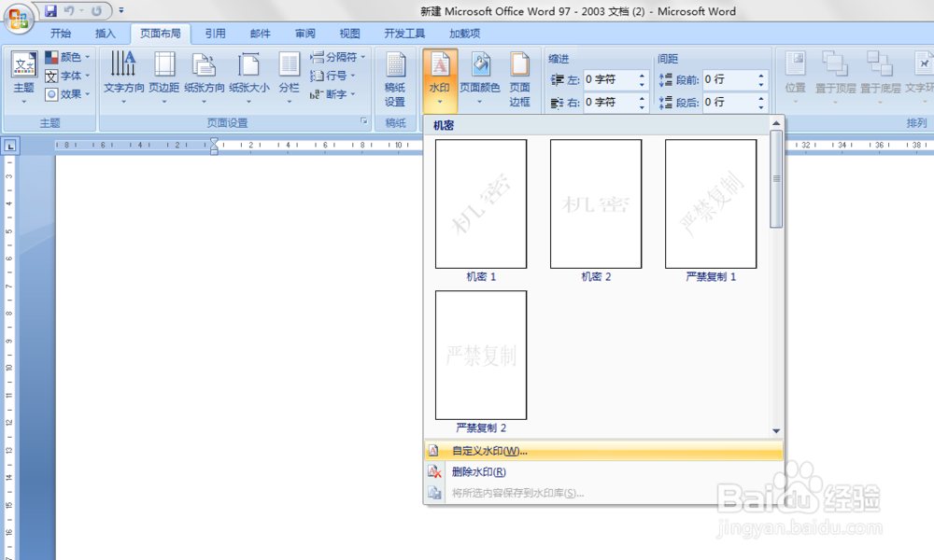Open the 主题 themes gallery
This screenshot has height=560, width=934.
point(24,78)
